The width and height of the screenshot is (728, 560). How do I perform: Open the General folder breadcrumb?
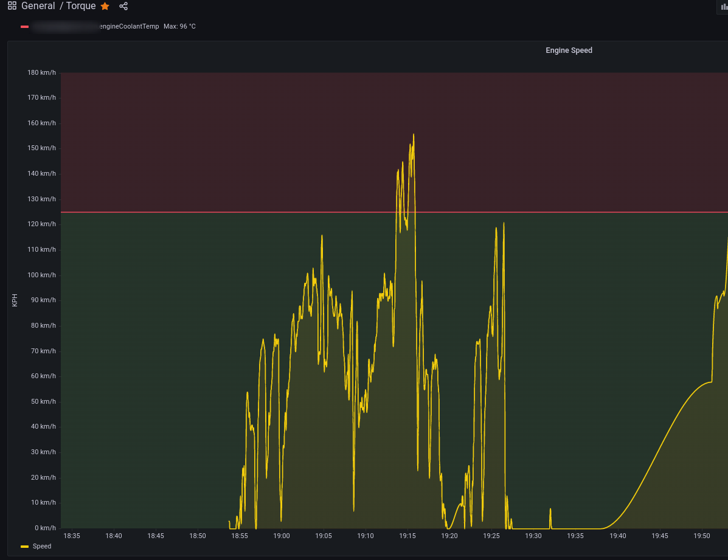(x=38, y=6)
